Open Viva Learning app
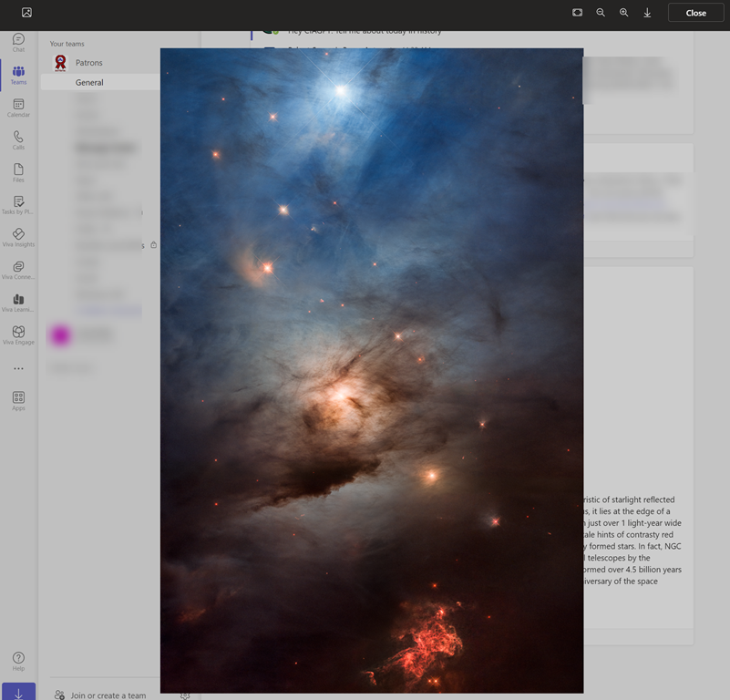 18,303
